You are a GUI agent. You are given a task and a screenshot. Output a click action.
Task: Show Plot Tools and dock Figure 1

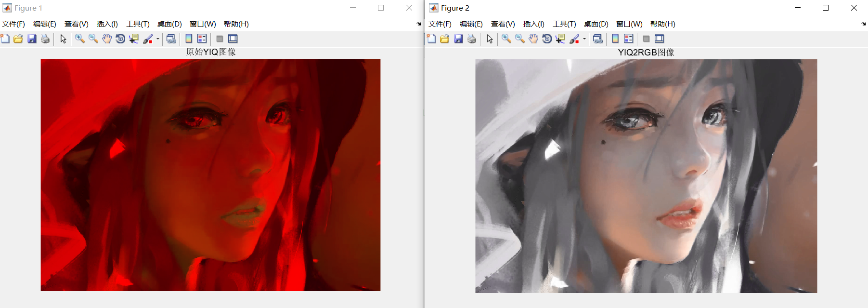coord(233,39)
